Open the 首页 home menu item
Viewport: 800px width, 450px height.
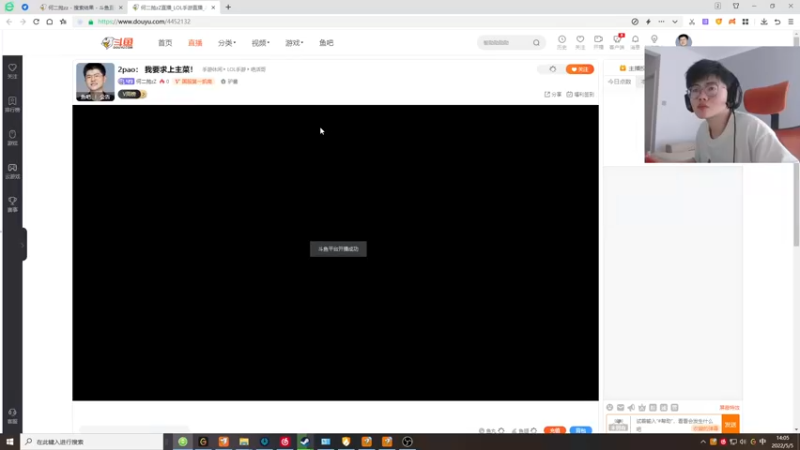coord(165,43)
